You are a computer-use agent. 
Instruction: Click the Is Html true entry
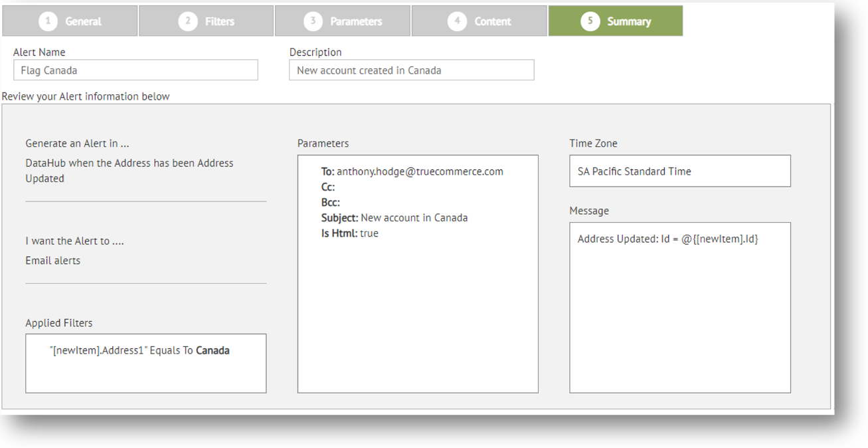point(350,233)
